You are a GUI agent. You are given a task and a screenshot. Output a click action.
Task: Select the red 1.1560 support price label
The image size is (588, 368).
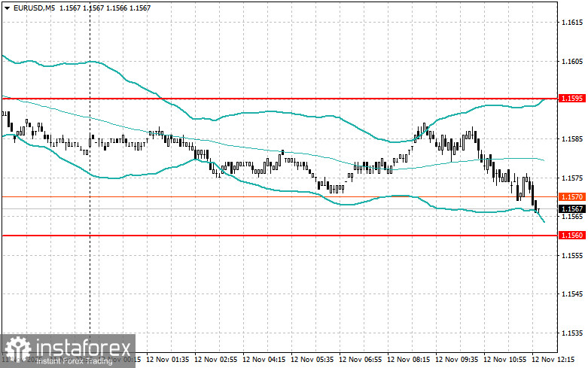572,236
